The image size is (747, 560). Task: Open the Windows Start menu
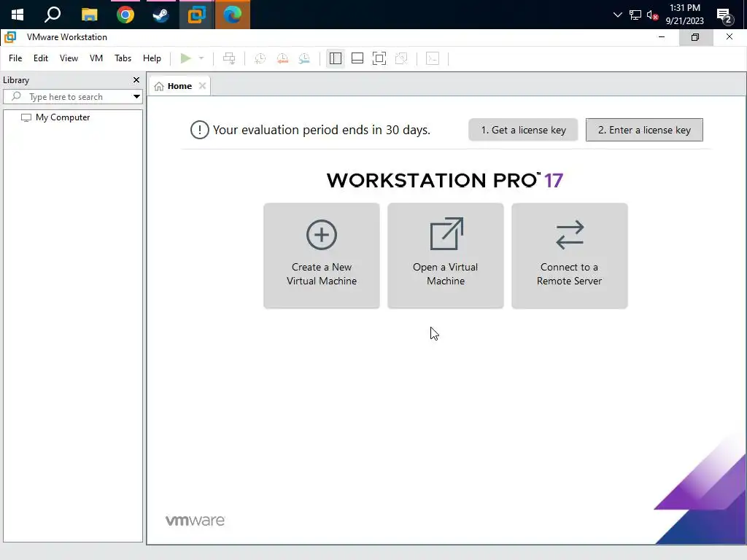pos(18,15)
